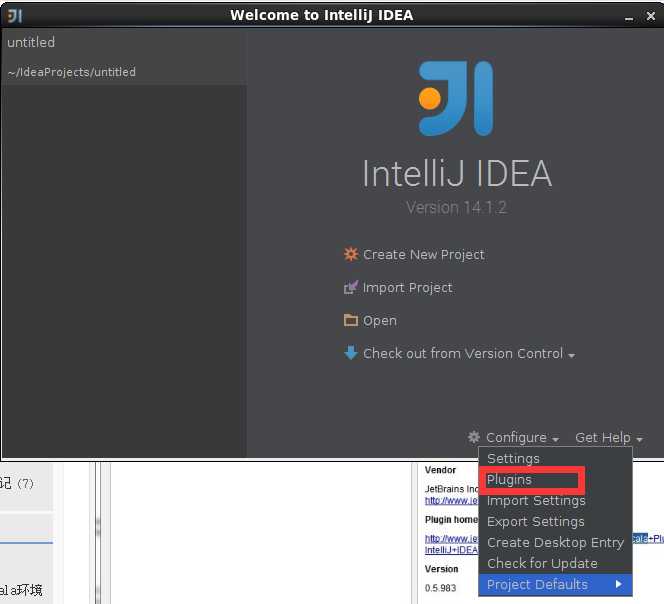Select Create Desktop Entry

tap(555, 542)
